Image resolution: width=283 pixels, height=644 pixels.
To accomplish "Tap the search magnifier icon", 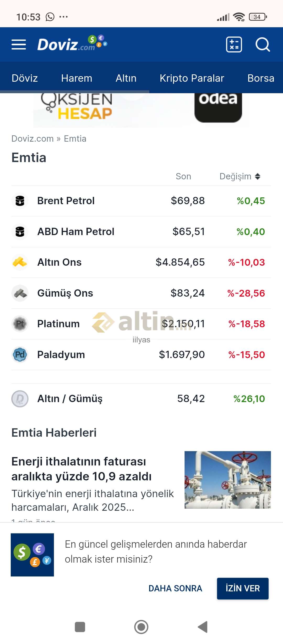I will click(x=263, y=45).
